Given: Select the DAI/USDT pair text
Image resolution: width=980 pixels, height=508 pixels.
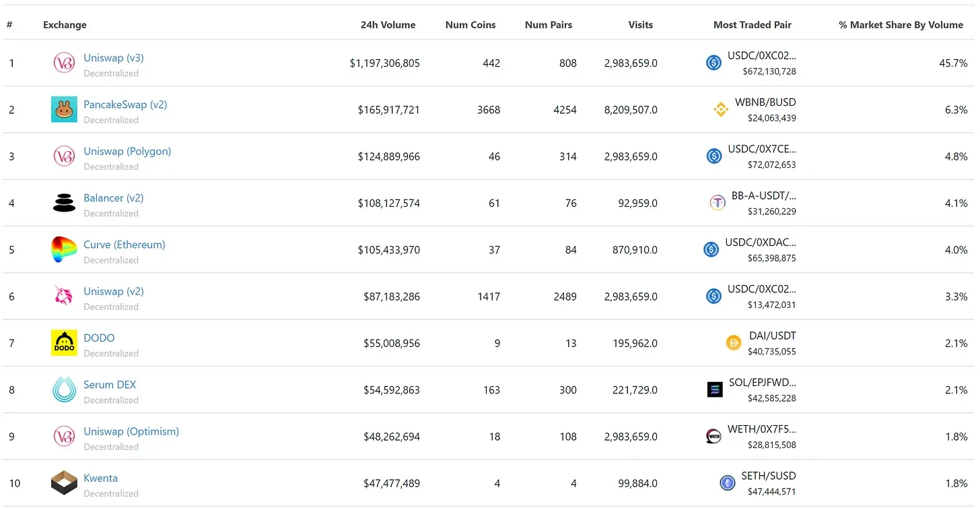Looking at the screenshot, I should pos(773,336).
